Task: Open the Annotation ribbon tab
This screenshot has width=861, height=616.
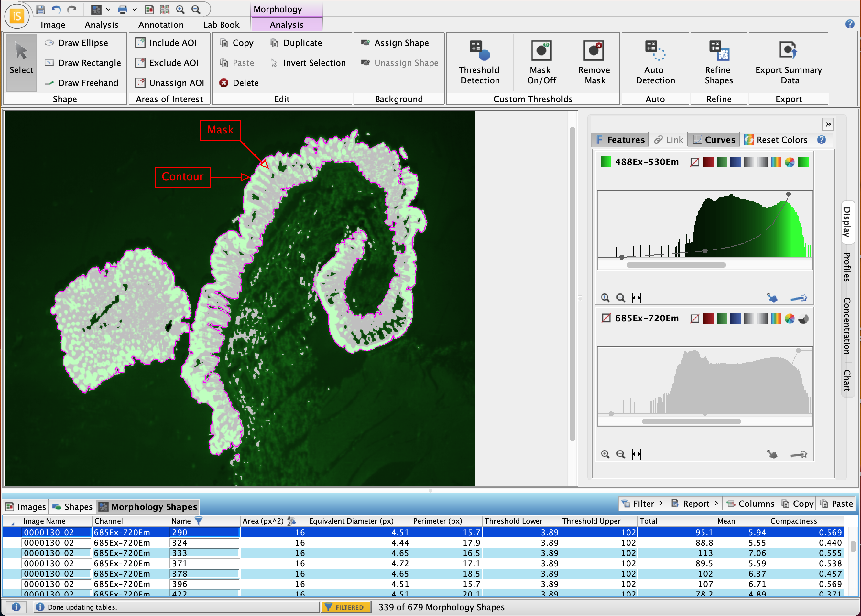Action: tap(160, 25)
